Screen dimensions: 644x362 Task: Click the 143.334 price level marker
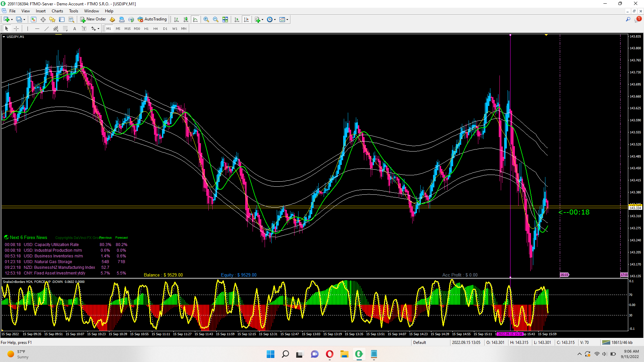click(635, 208)
